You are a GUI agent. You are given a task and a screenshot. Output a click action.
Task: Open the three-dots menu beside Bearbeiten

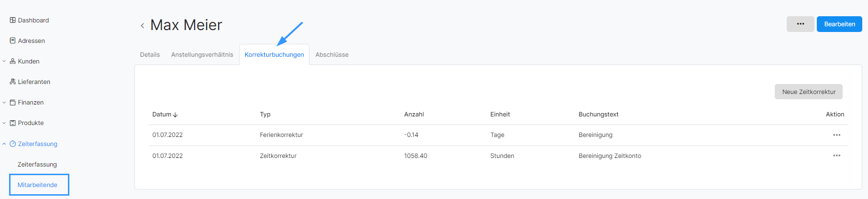800,24
